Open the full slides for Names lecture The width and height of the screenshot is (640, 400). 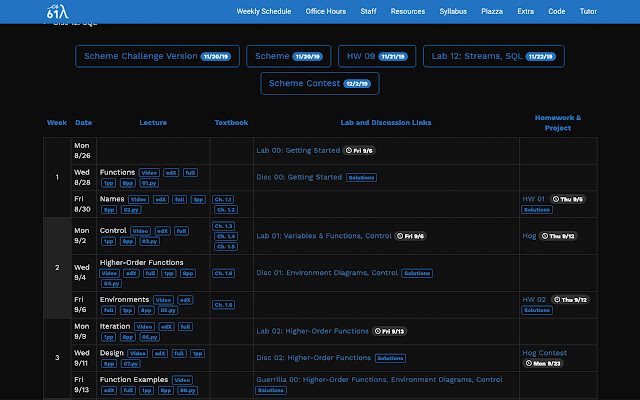tap(180, 200)
